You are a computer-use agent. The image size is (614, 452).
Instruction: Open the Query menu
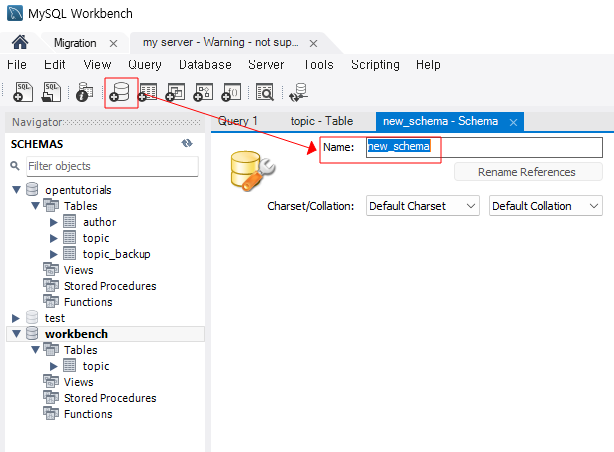[144, 64]
